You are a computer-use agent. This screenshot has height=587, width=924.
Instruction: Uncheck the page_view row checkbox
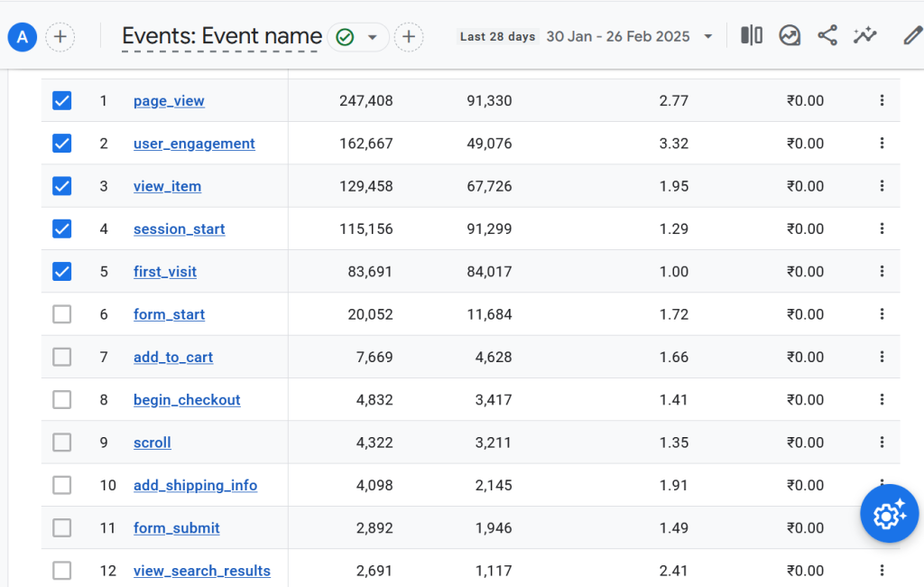pos(61,101)
